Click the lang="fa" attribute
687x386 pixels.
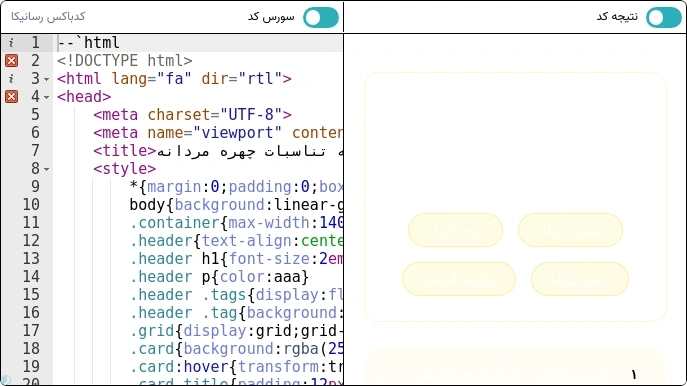151,78
